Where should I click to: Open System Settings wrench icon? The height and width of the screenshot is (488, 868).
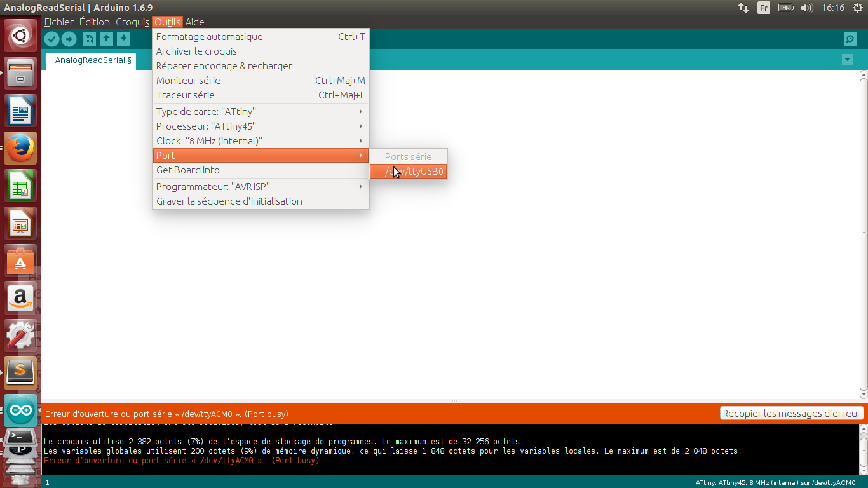pos(21,336)
